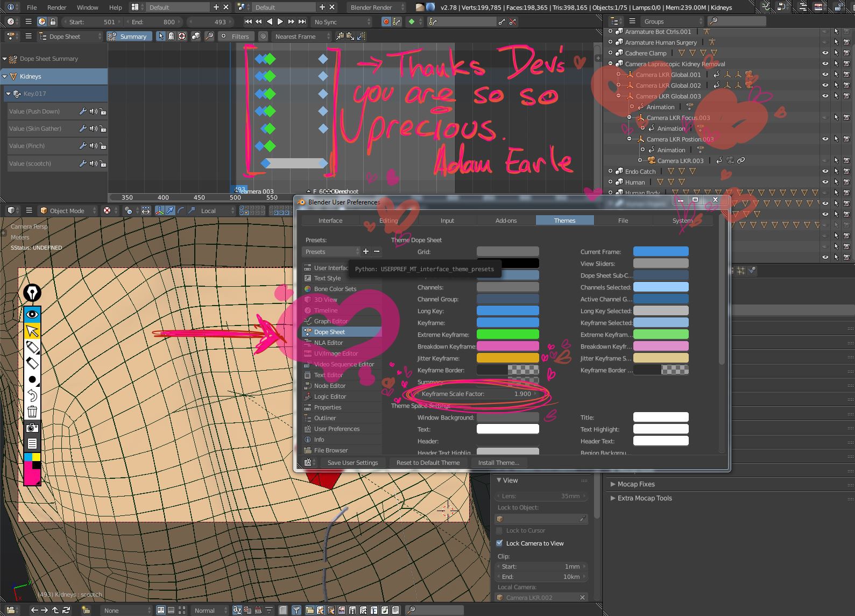Open the Nearest Frame snapping dropdown
The width and height of the screenshot is (855, 616).
[301, 37]
